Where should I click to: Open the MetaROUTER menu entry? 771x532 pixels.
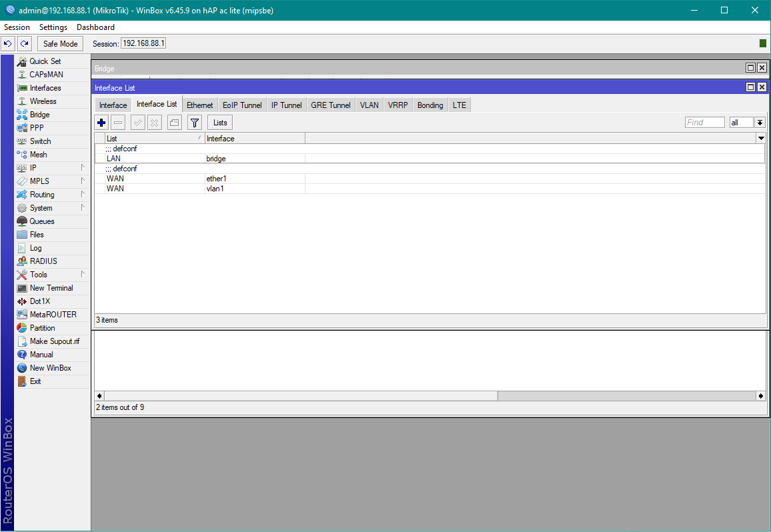[52, 315]
